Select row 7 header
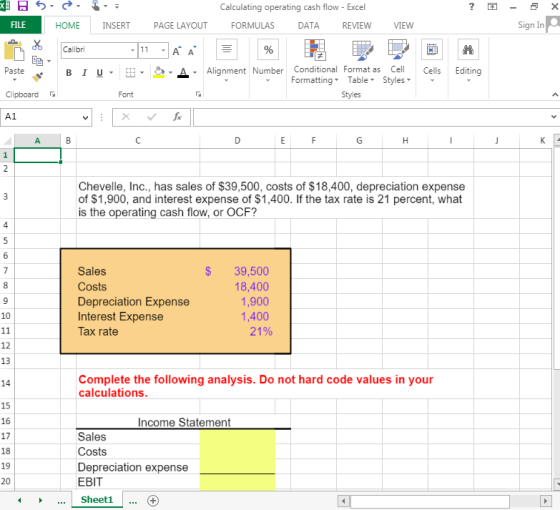Viewport: 560px width, 510px height. pyautogui.click(x=5, y=271)
